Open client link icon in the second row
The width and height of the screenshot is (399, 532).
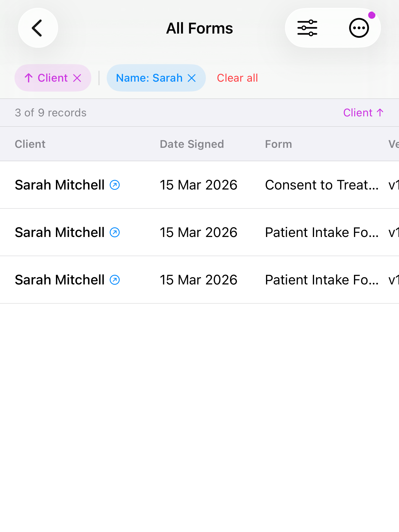coord(115,232)
